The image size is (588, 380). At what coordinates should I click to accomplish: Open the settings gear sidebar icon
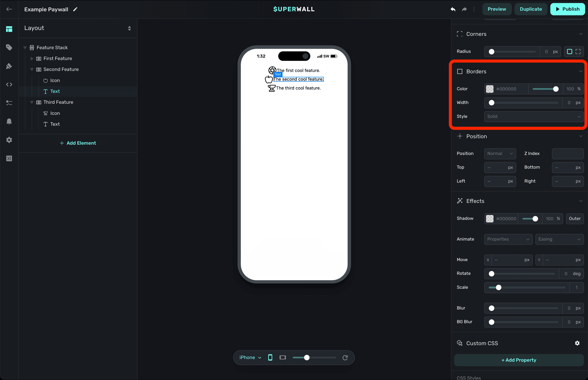[x=9, y=140]
